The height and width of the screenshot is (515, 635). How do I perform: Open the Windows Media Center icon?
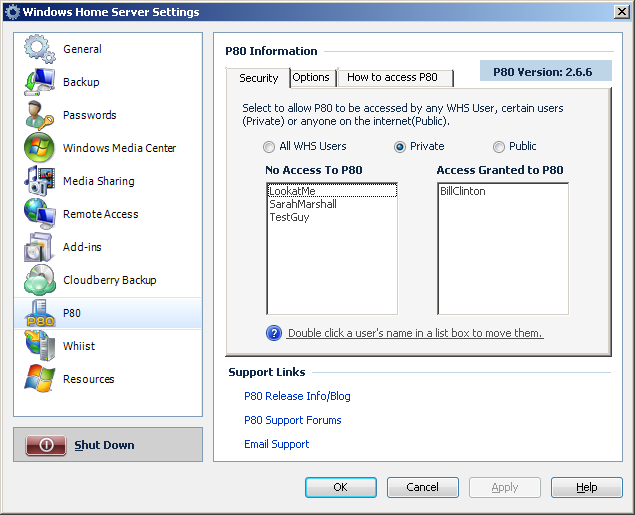pyautogui.click(x=39, y=148)
